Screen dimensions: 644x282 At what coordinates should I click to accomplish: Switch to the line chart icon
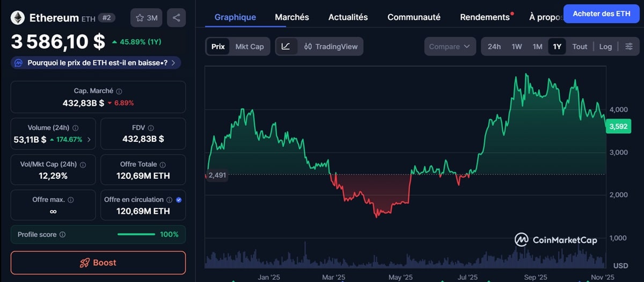pyautogui.click(x=286, y=46)
